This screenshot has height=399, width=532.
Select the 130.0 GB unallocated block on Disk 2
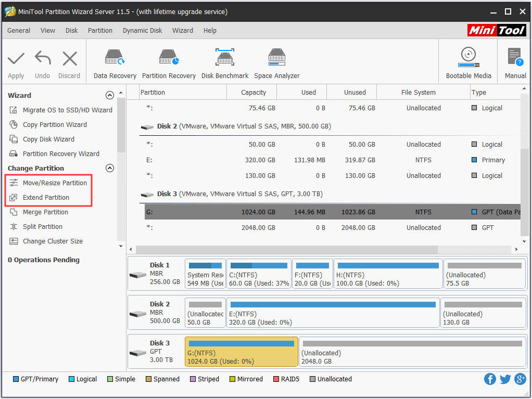[483, 313]
